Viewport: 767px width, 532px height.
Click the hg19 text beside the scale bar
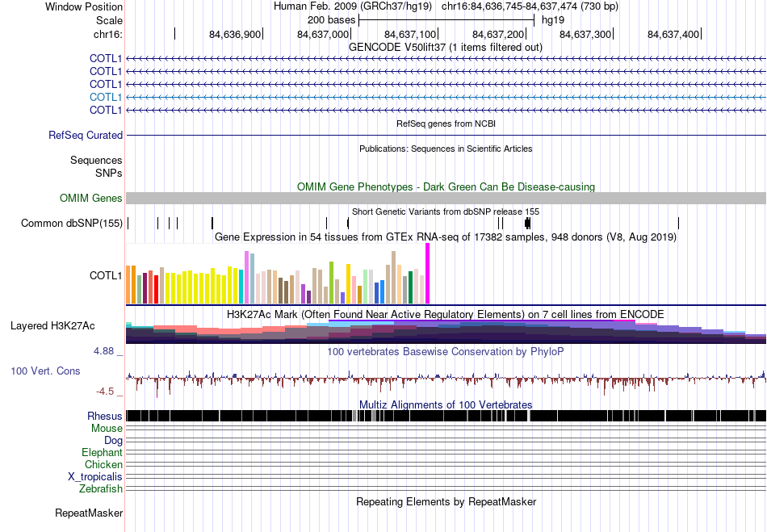pyautogui.click(x=553, y=20)
